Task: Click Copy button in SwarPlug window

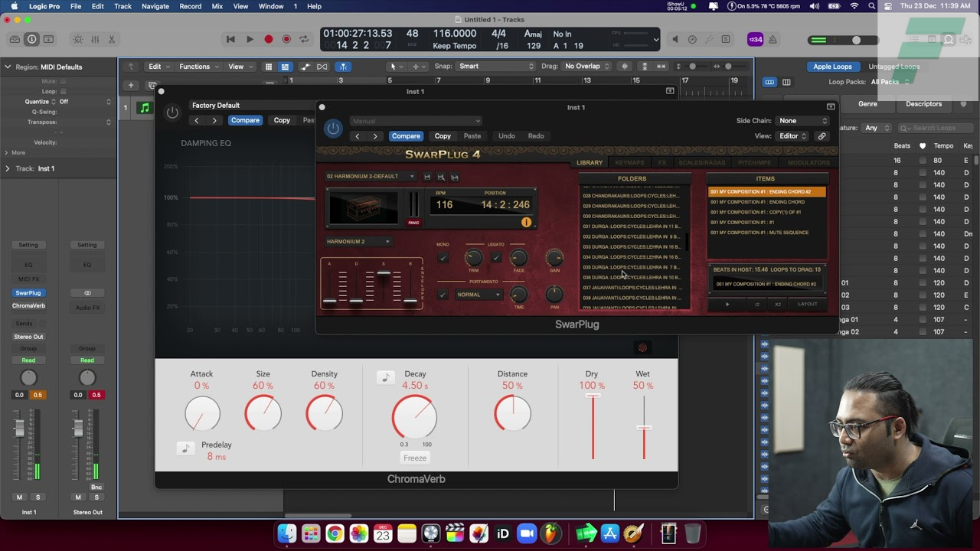Action: (x=443, y=136)
